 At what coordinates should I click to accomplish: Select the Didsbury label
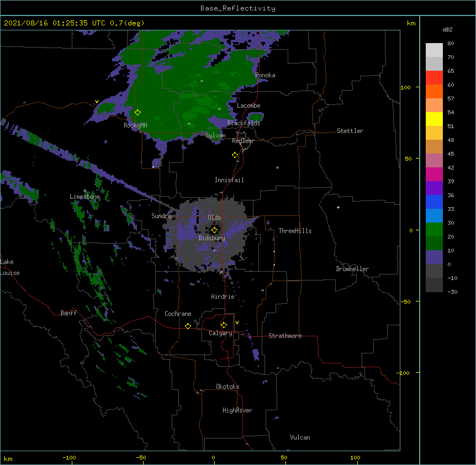(x=212, y=238)
